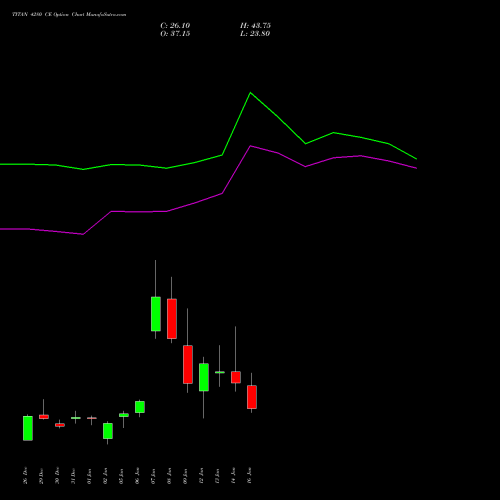500x500 pixels.
Task: Click the open value O: 37.15
Action: tap(175, 34)
